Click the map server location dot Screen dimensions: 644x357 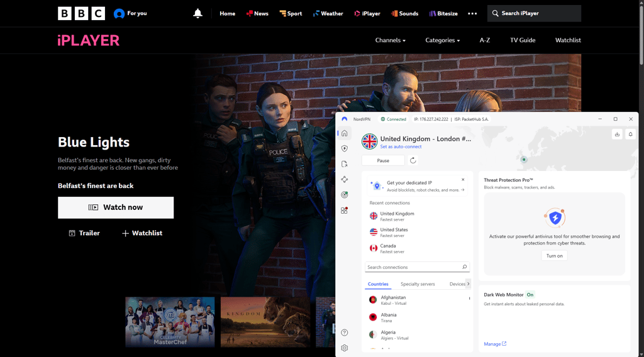coord(524,160)
